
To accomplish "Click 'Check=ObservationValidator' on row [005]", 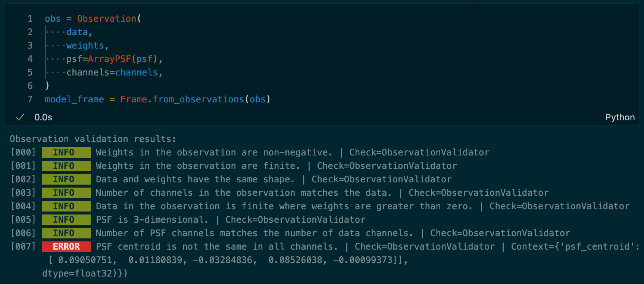I will 295,220.
